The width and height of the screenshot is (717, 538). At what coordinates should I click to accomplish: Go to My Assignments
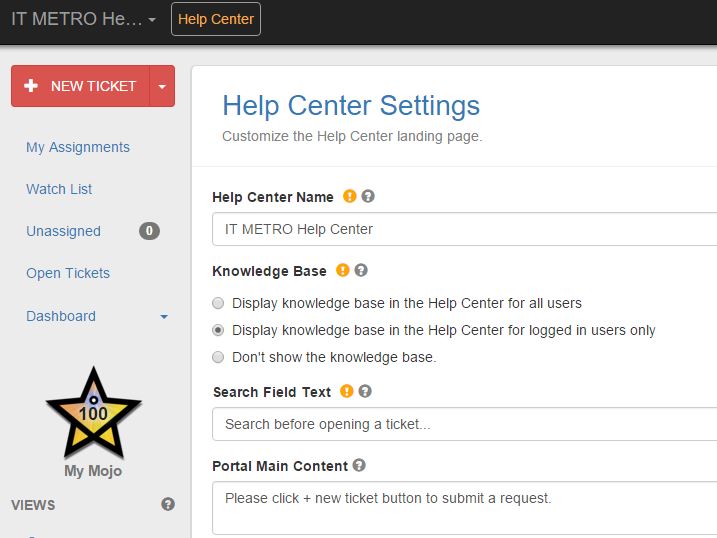click(78, 147)
